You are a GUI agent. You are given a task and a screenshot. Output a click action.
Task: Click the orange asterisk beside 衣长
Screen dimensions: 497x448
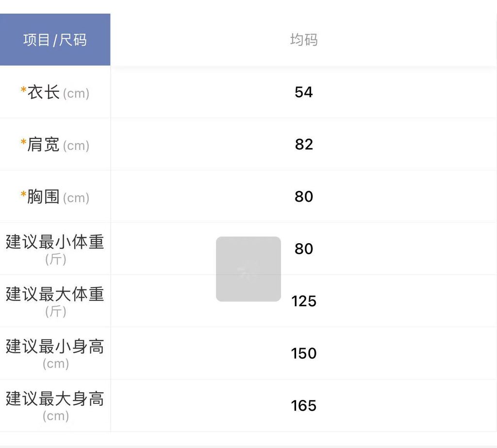click(x=23, y=90)
